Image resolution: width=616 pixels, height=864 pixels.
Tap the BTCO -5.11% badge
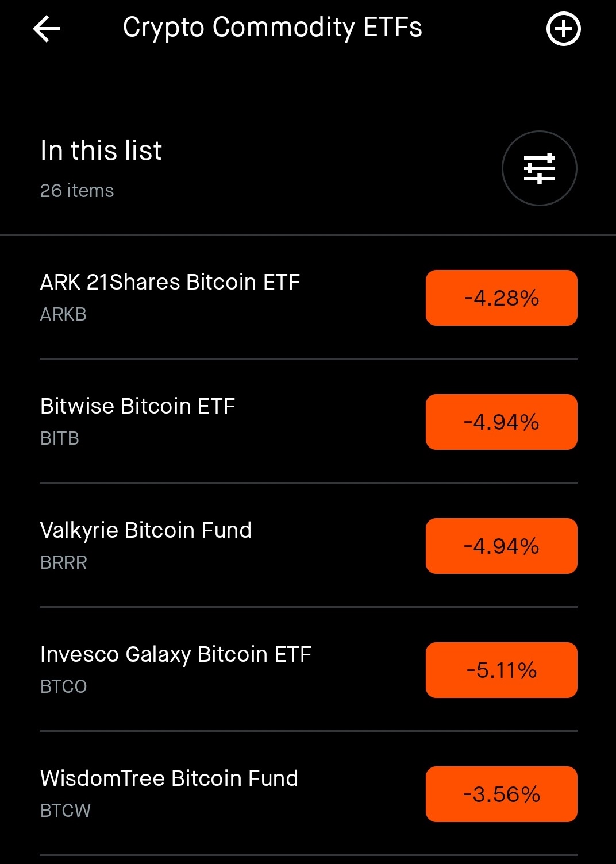[501, 670]
